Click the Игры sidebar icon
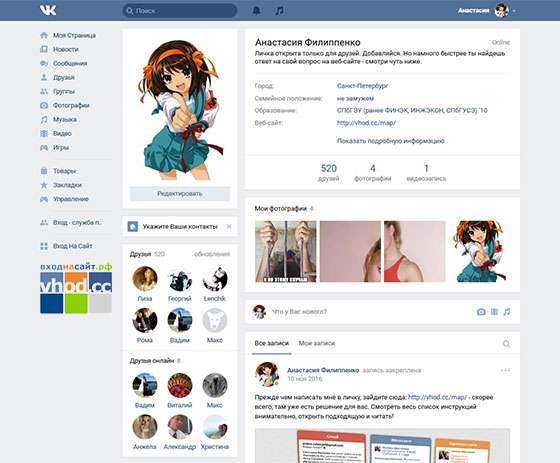560x463 pixels. (x=44, y=148)
